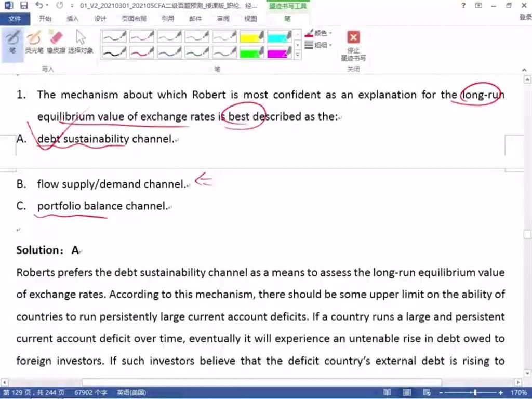Open the 页面布局 Page Layout tab
Viewport: 532px width, 399px height.
(x=134, y=19)
